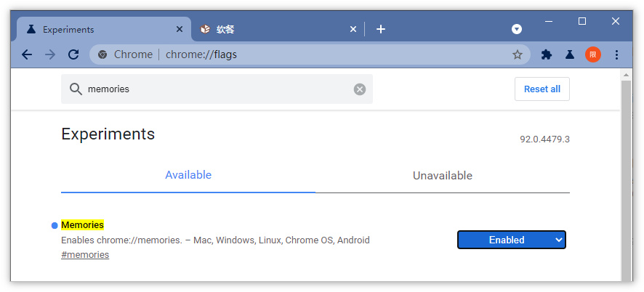
Task: Open a new tab with plus button
Action: [381, 29]
